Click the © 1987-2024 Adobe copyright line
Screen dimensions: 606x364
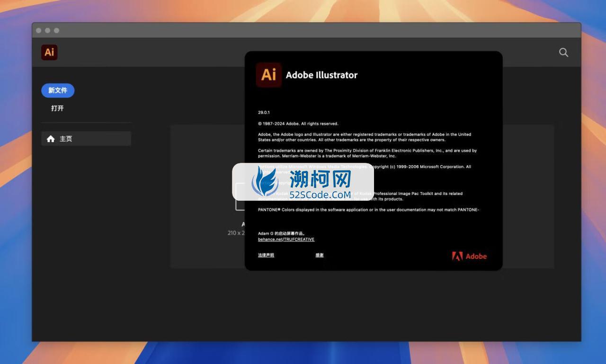pyautogui.click(x=298, y=124)
